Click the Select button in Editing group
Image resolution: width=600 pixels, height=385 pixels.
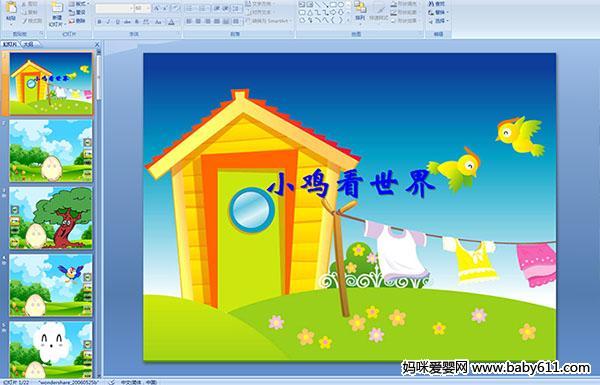437,21
